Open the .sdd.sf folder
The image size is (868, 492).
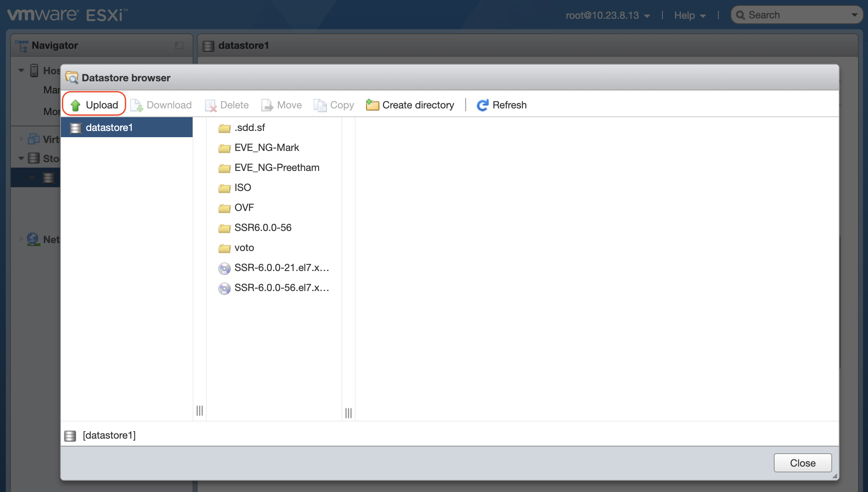coord(249,128)
